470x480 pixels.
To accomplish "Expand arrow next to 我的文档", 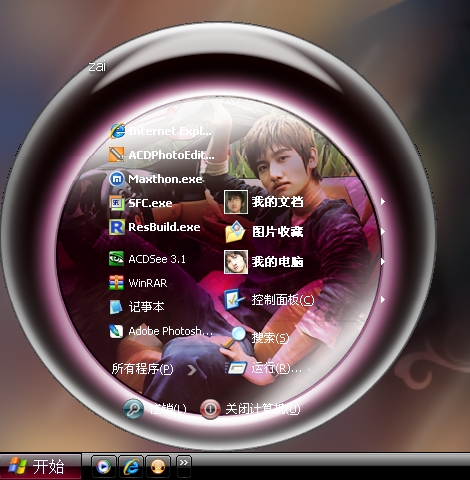I will tap(383, 202).
